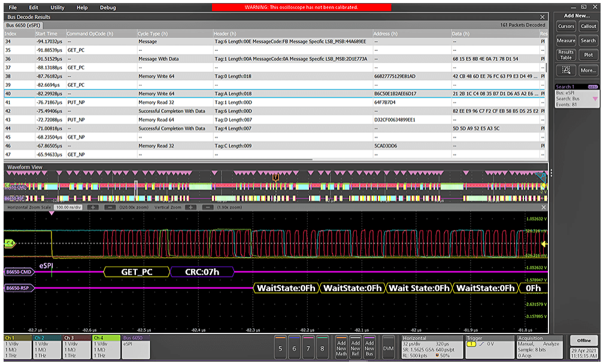Image resolution: width=603 pixels, height=364 pixels.
Task: Open the File menu
Action: [x=13, y=7]
